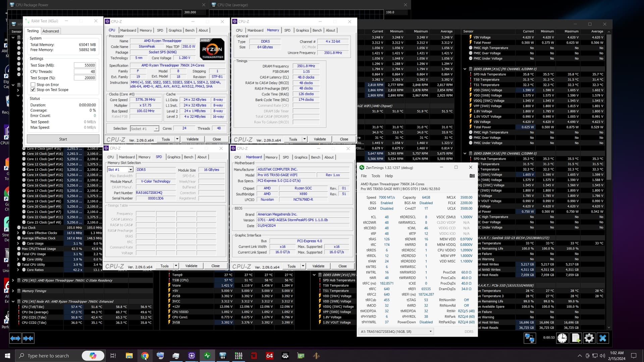
Task: Click the Test Size (MB) input field
Action: [85, 65]
